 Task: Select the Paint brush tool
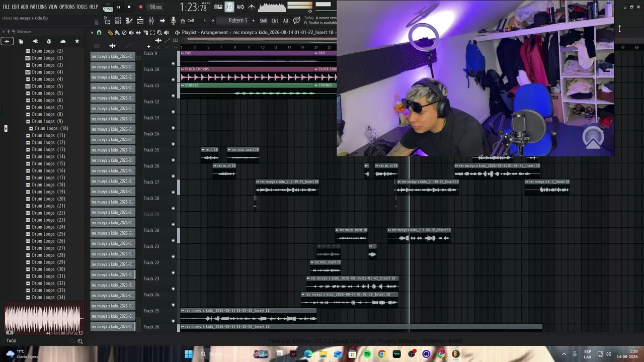pyautogui.click(x=117, y=33)
